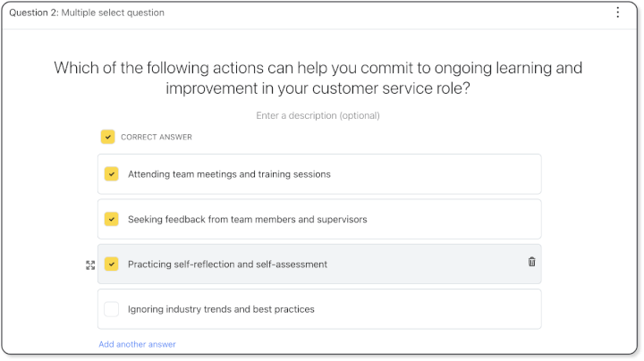This screenshot has width=644, height=361.
Task: Click the "Question 2:" header label
Action: coord(33,13)
